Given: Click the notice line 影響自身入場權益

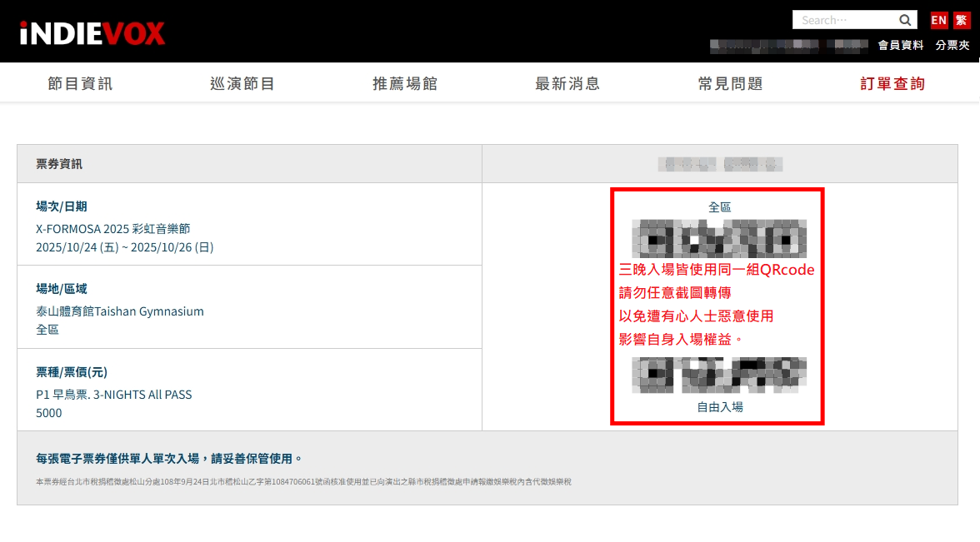Looking at the screenshot, I should [x=681, y=339].
